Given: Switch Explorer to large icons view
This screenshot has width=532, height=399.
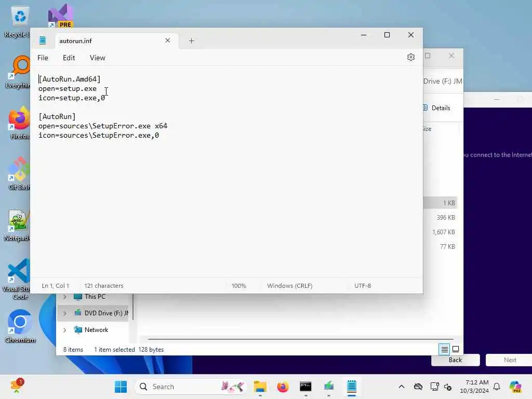Looking at the screenshot, I should [x=456, y=349].
